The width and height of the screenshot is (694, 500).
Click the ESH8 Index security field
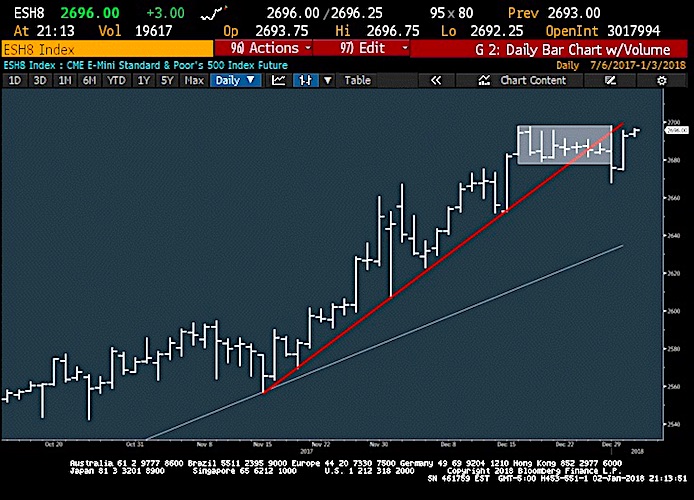(x=108, y=49)
